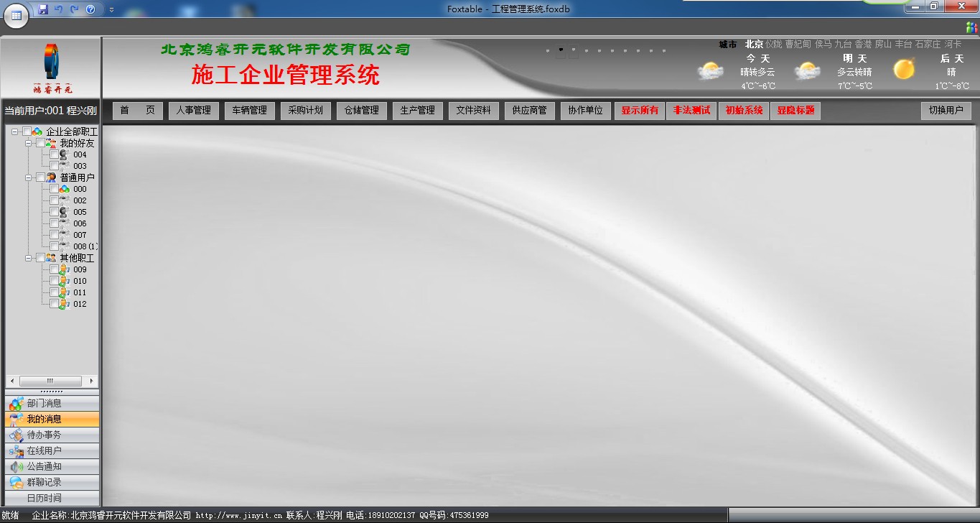Click today's partly cloudy weather icon
Image resolution: width=980 pixels, height=523 pixels.
point(711,71)
